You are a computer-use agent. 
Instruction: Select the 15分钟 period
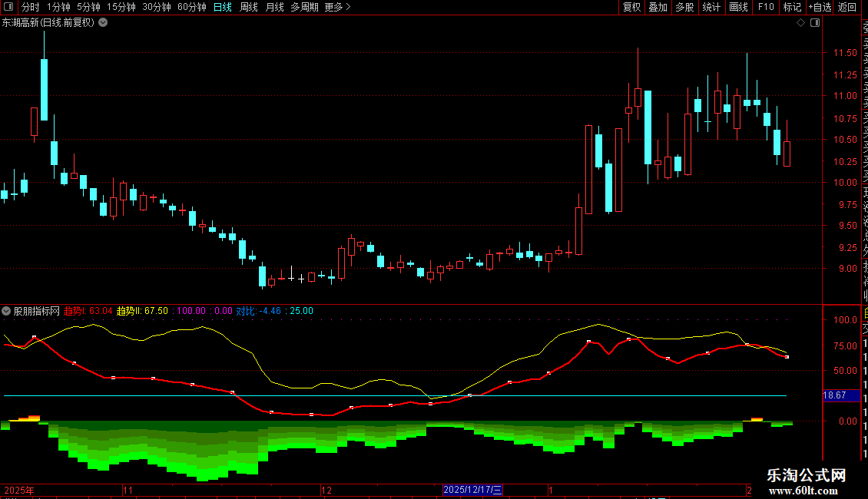121,7
